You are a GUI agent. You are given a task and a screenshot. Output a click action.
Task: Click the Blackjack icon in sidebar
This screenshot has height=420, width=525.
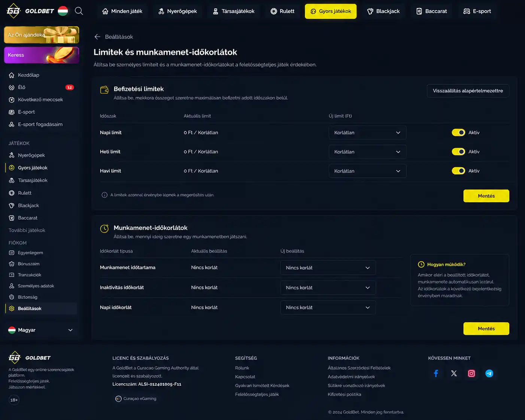click(12, 206)
